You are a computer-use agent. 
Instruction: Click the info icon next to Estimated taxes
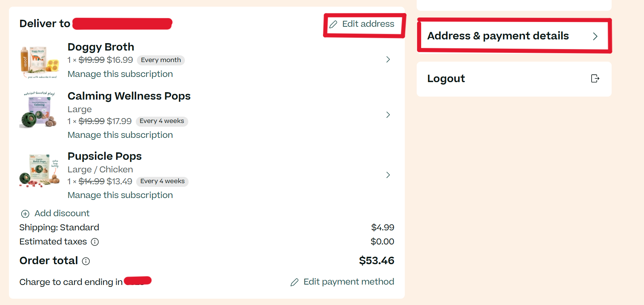pos(95,242)
